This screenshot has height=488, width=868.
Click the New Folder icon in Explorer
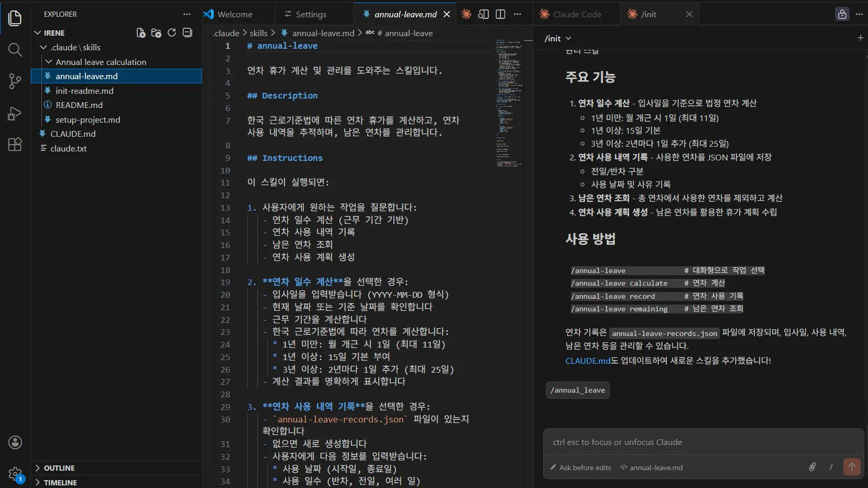click(156, 32)
